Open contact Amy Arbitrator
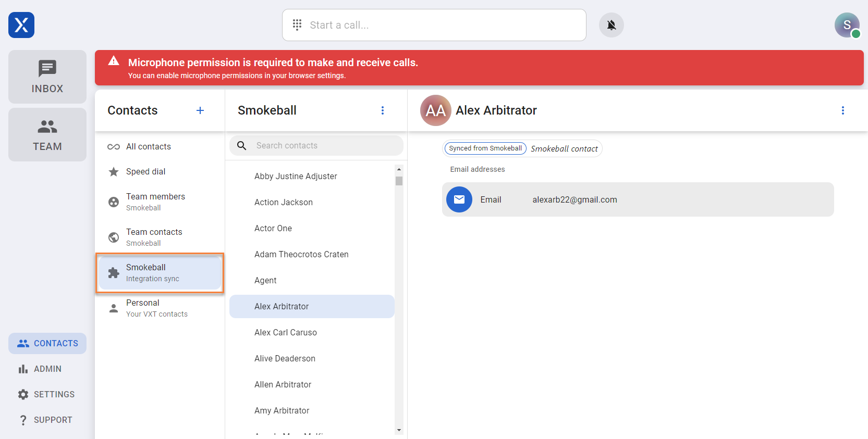Image resolution: width=868 pixels, height=439 pixels. pyautogui.click(x=312, y=410)
